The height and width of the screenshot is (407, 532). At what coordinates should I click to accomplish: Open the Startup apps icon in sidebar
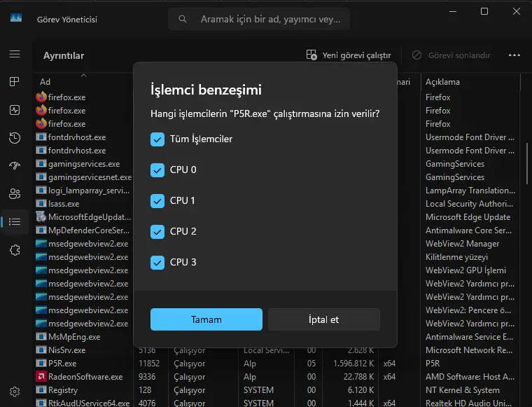15,165
